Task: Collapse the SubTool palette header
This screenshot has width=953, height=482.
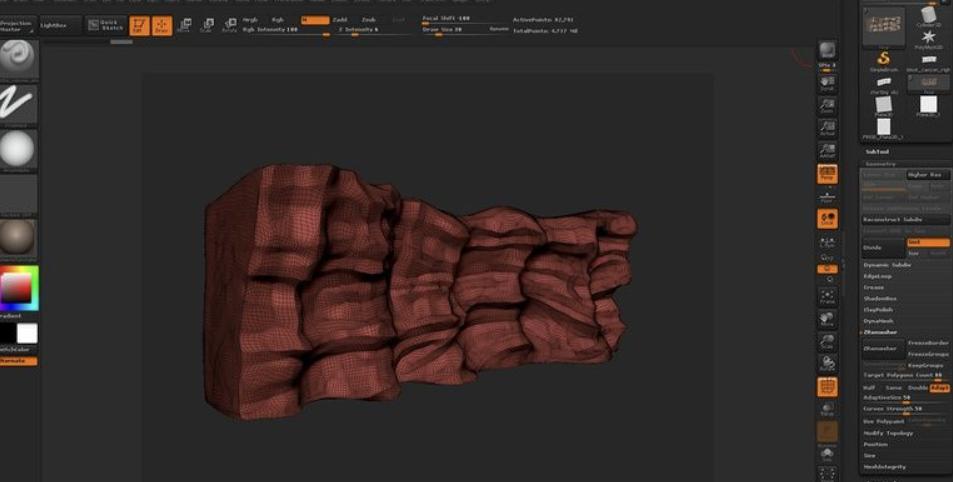Action: point(877,151)
